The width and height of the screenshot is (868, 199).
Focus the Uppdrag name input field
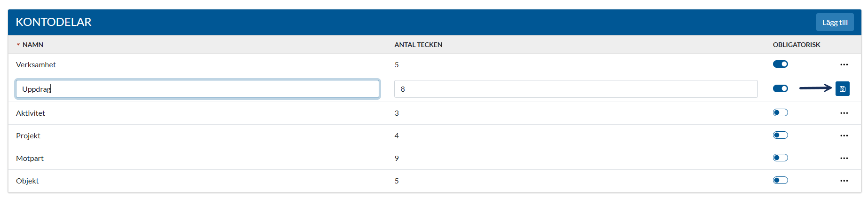coord(198,89)
